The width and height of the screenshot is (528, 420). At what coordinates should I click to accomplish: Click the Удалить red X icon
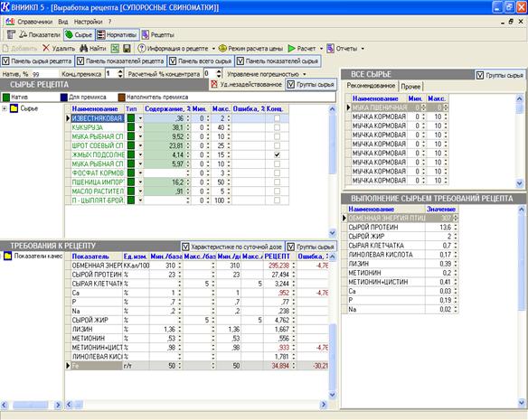[x=46, y=48]
